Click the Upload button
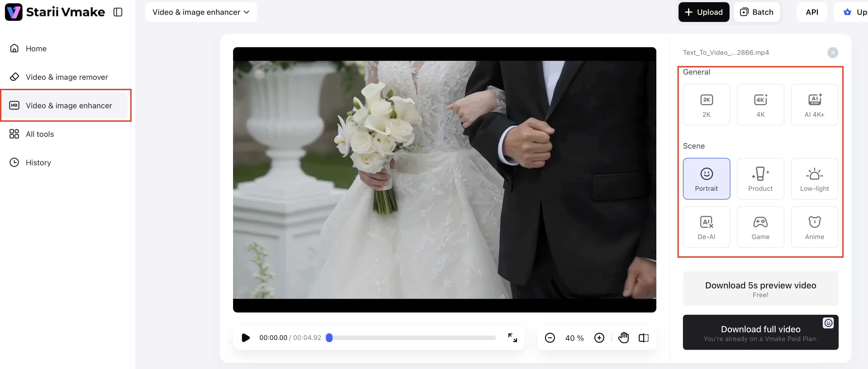Viewport: 868px width, 369px height. coord(704,12)
